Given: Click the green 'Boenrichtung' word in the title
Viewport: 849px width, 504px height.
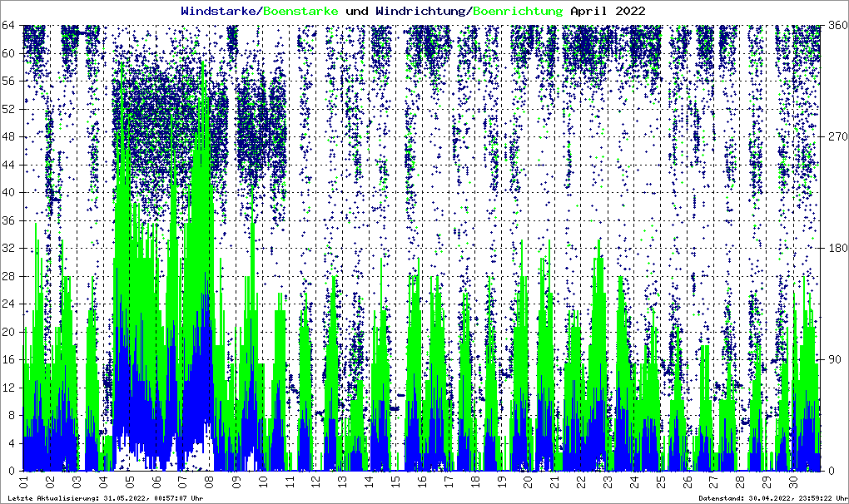Looking at the screenshot, I should pos(518,12).
